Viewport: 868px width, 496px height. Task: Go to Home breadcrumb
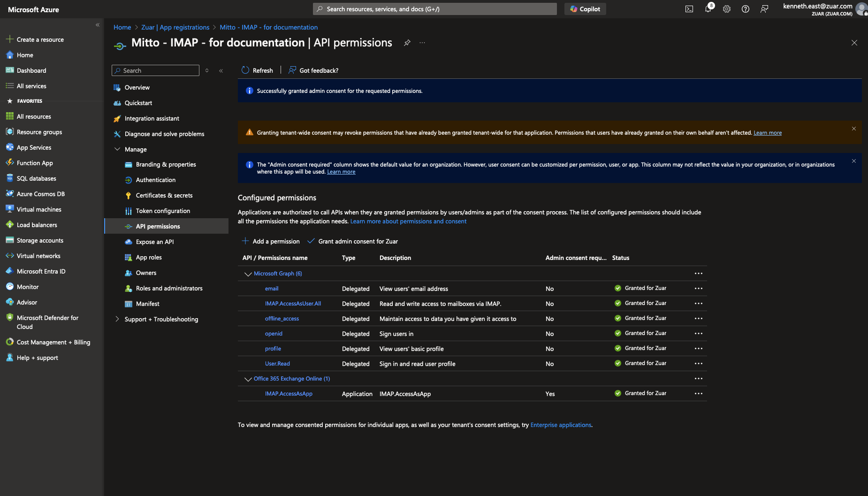(122, 27)
